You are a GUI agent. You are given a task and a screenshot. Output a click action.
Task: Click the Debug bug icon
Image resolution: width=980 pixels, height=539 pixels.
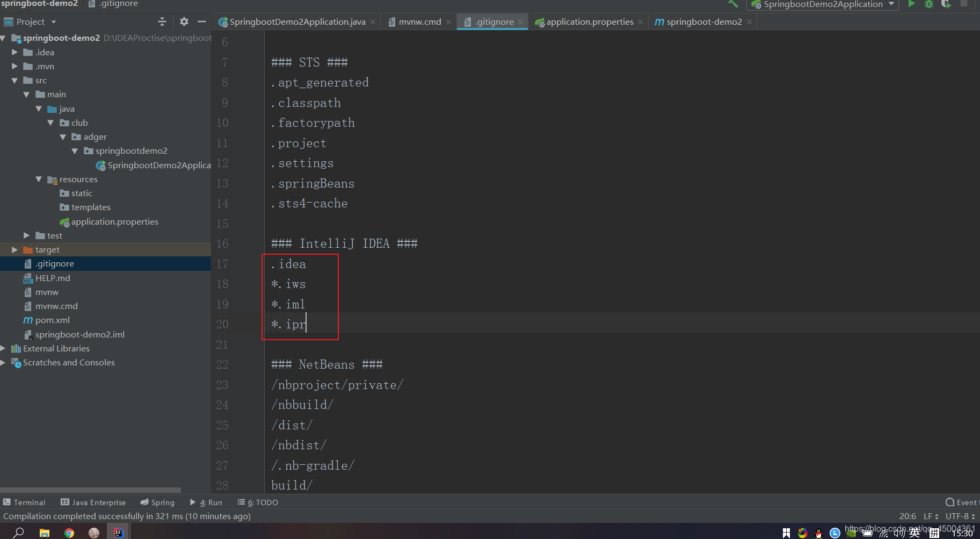pyautogui.click(x=928, y=4)
